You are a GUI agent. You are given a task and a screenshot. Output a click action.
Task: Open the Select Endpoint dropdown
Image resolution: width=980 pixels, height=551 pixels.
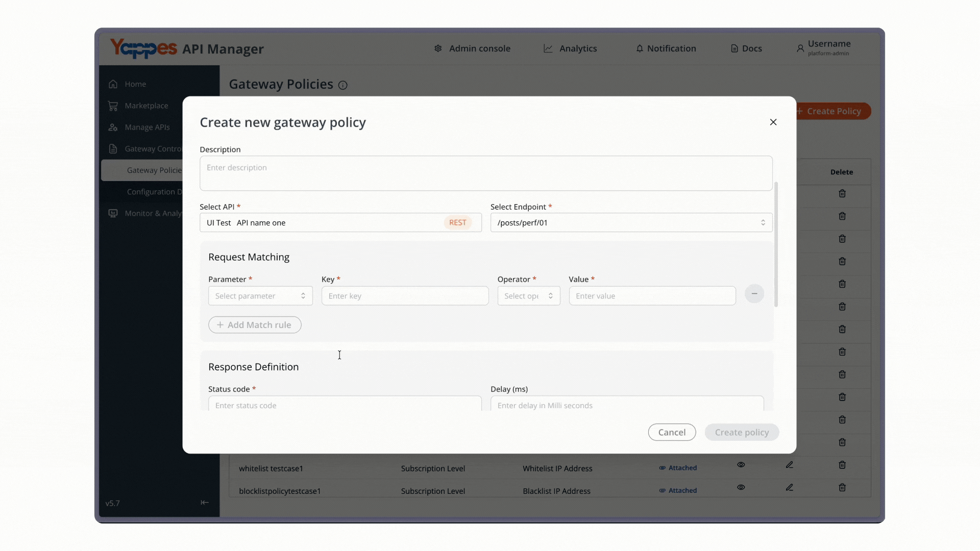[x=631, y=222]
